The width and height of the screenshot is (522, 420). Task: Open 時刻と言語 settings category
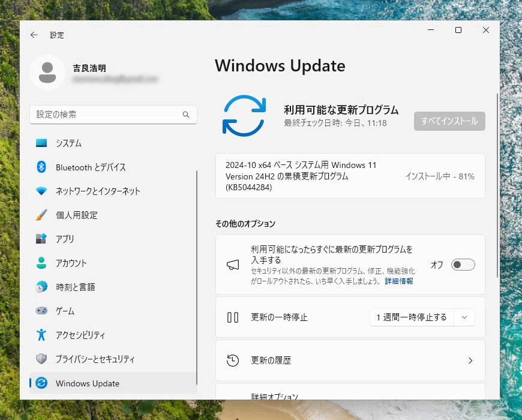pyautogui.click(x=113, y=287)
